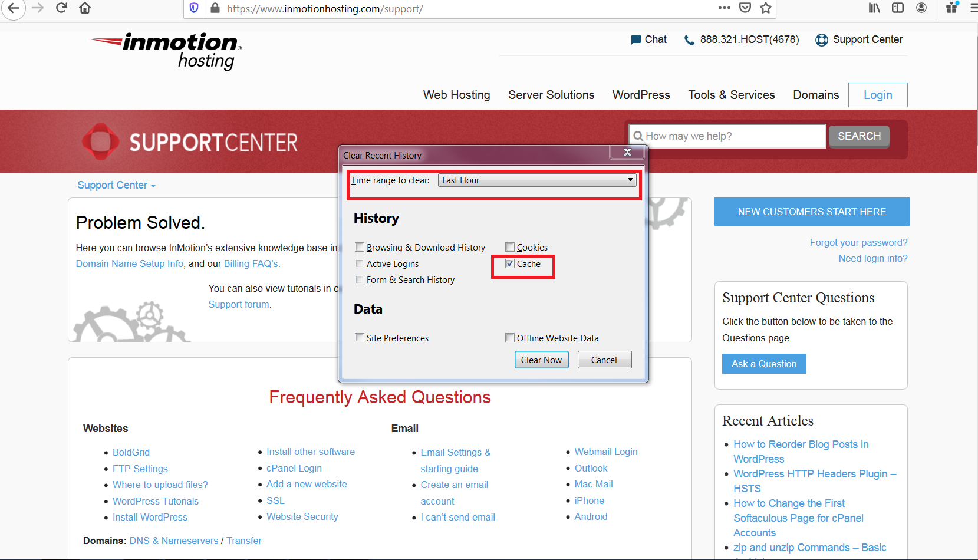The height and width of the screenshot is (560, 978).
Task: Save page to Pocket icon
Action: [745, 8]
